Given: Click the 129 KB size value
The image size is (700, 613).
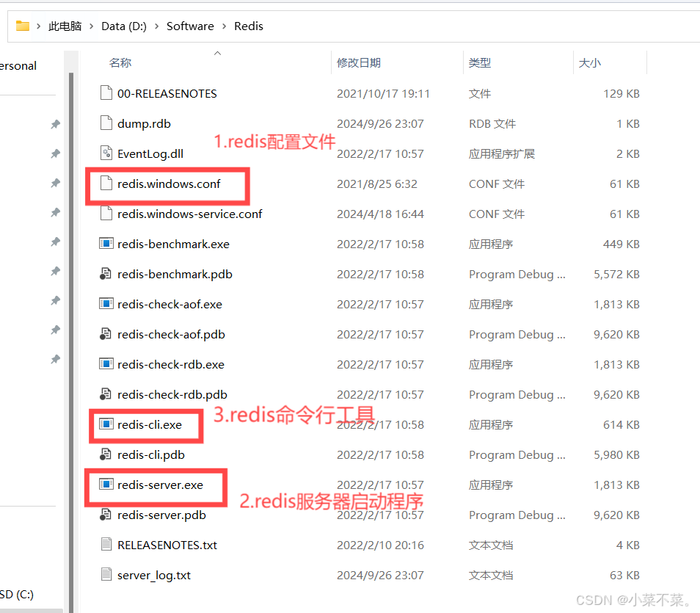Looking at the screenshot, I should point(621,94).
